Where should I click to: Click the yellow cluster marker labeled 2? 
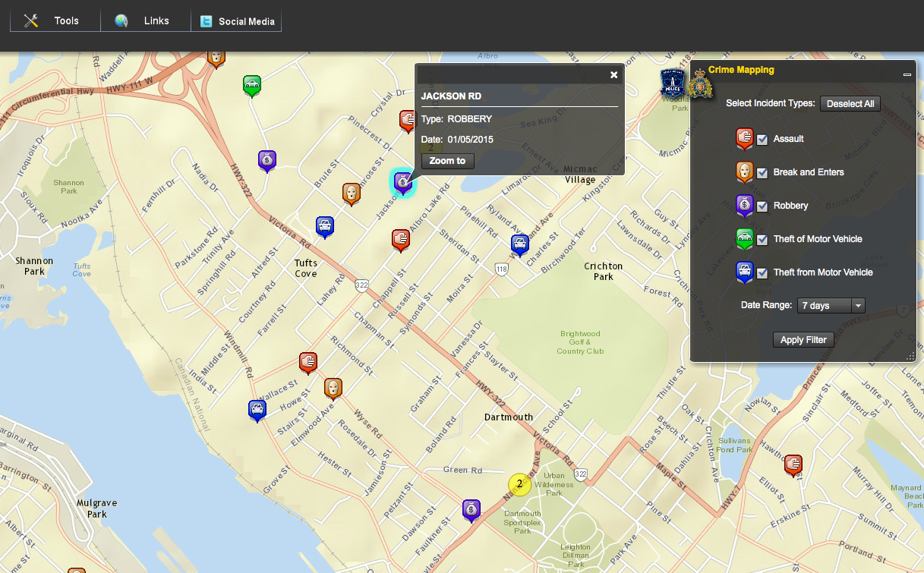tap(519, 483)
